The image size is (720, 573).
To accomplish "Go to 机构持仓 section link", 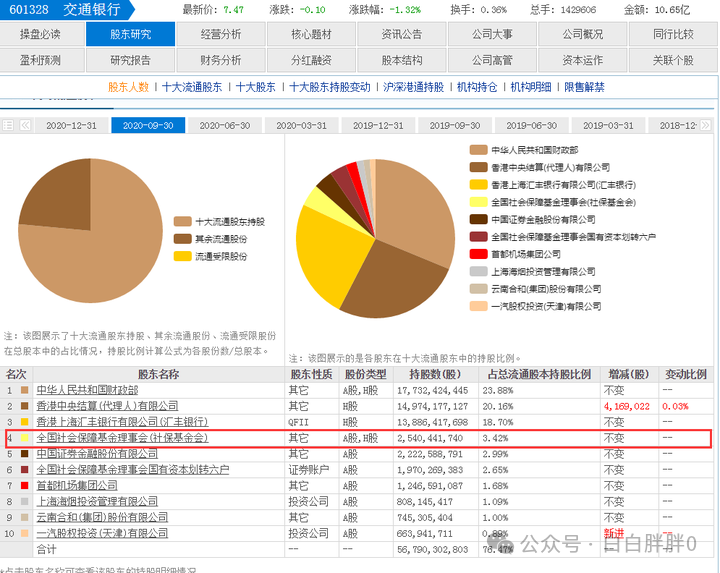I will 477,87.
